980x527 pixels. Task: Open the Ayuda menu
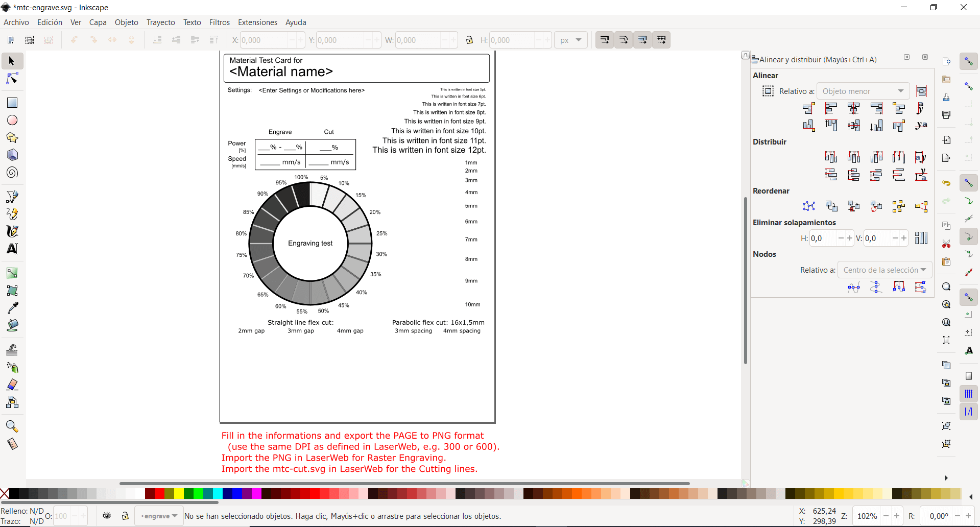click(x=296, y=22)
